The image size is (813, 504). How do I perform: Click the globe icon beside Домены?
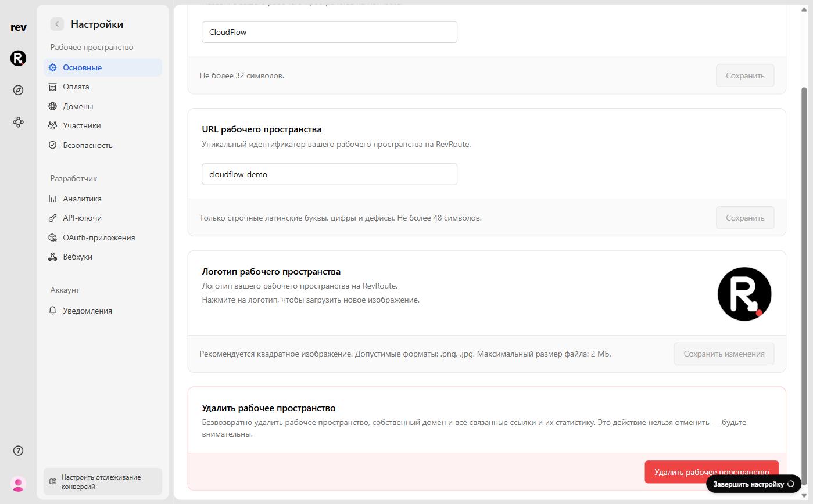53,106
